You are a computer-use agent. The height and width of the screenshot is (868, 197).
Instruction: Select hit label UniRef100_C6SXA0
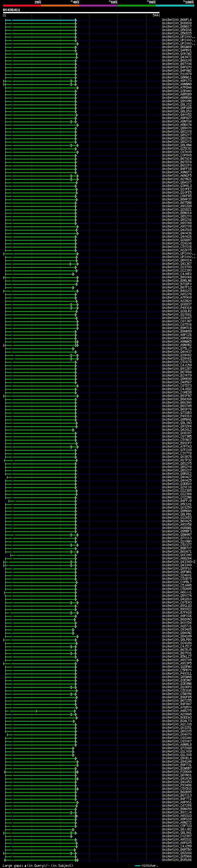pos(176,738)
